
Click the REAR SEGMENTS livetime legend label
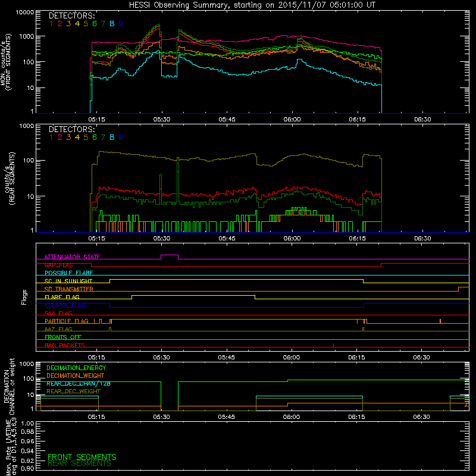[x=80, y=464]
